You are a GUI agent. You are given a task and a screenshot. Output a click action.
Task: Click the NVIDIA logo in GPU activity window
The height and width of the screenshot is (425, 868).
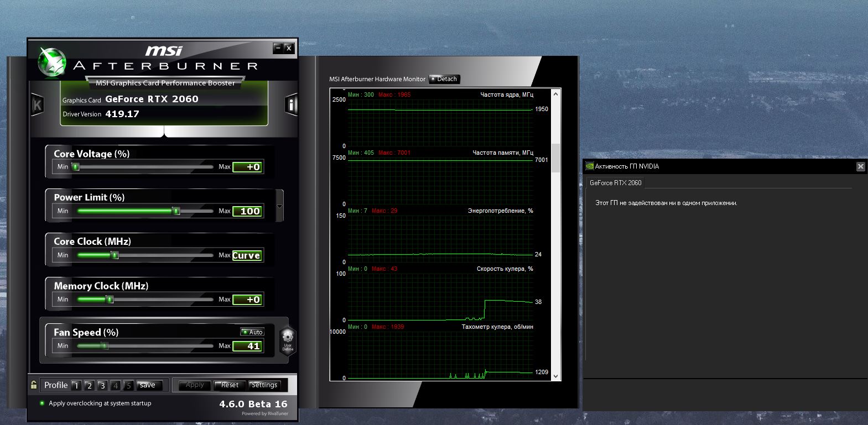(590, 166)
